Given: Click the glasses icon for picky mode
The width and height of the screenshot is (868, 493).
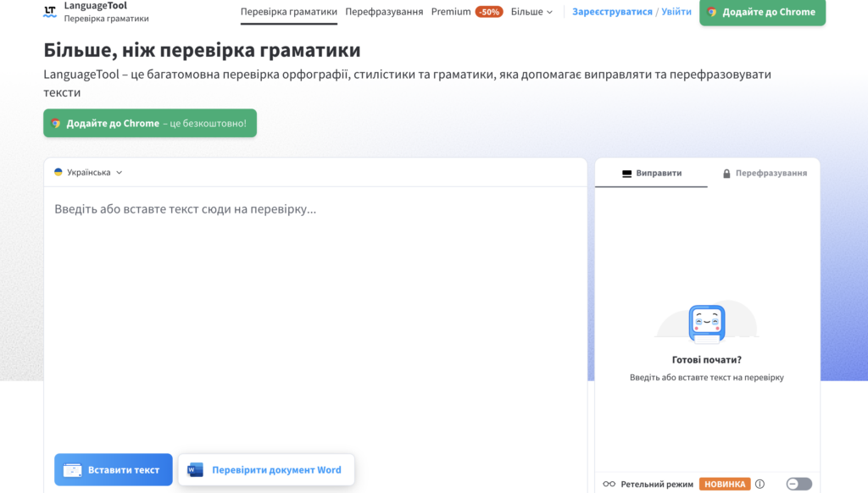Looking at the screenshot, I should pos(609,485).
